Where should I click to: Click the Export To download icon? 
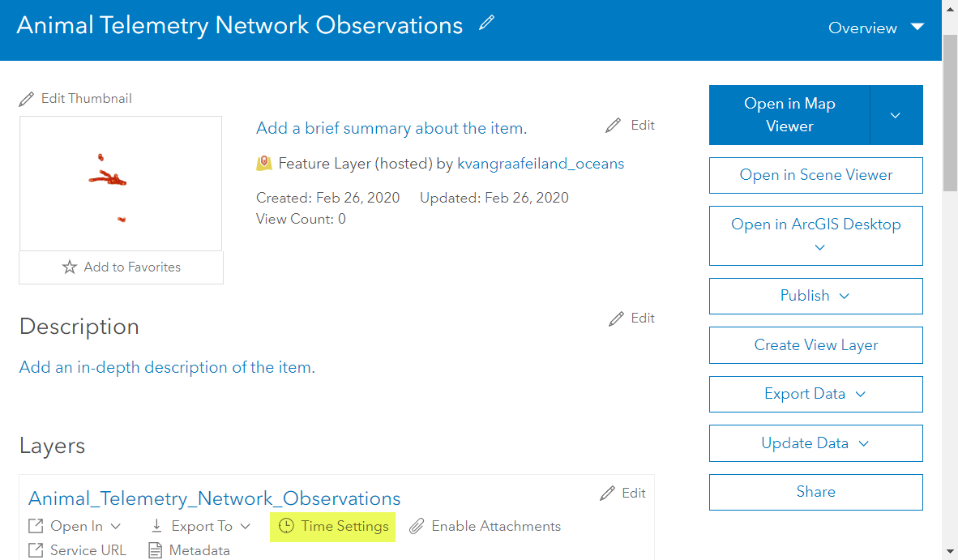coord(157,526)
